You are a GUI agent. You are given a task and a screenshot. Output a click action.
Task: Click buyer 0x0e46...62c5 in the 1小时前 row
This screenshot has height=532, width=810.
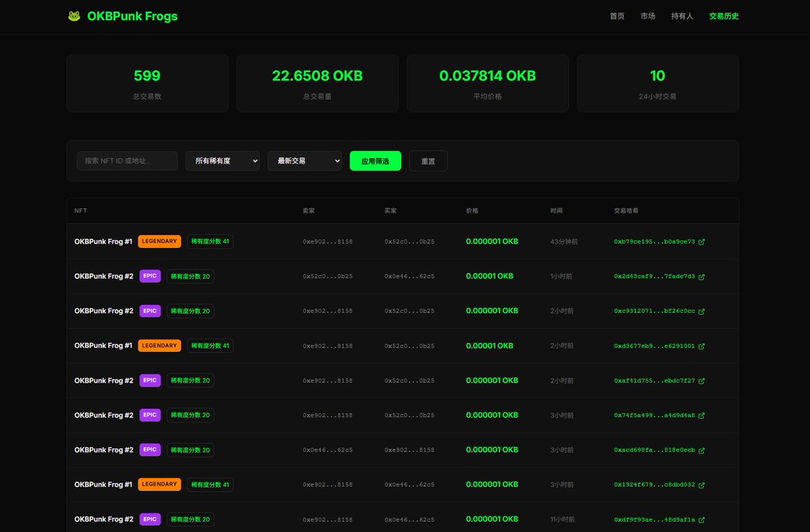tap(409, 276)
